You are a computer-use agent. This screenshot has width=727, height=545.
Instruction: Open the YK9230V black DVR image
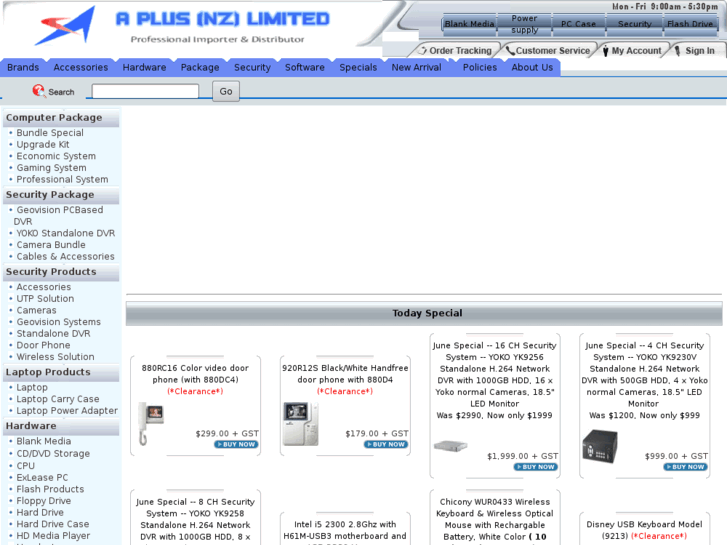600,446
